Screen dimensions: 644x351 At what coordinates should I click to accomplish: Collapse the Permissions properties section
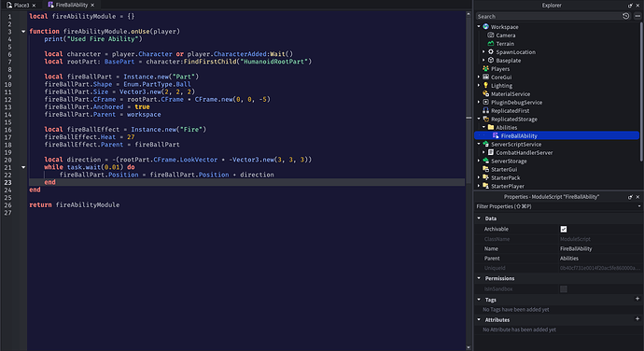tap(479, 278)
